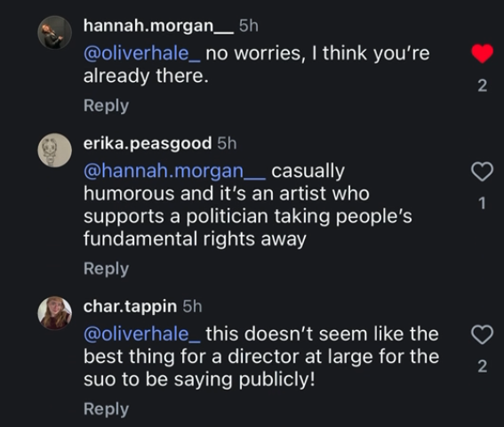Open @oliverhale_ mention in char.tappin's comment

tap(142, 334)
